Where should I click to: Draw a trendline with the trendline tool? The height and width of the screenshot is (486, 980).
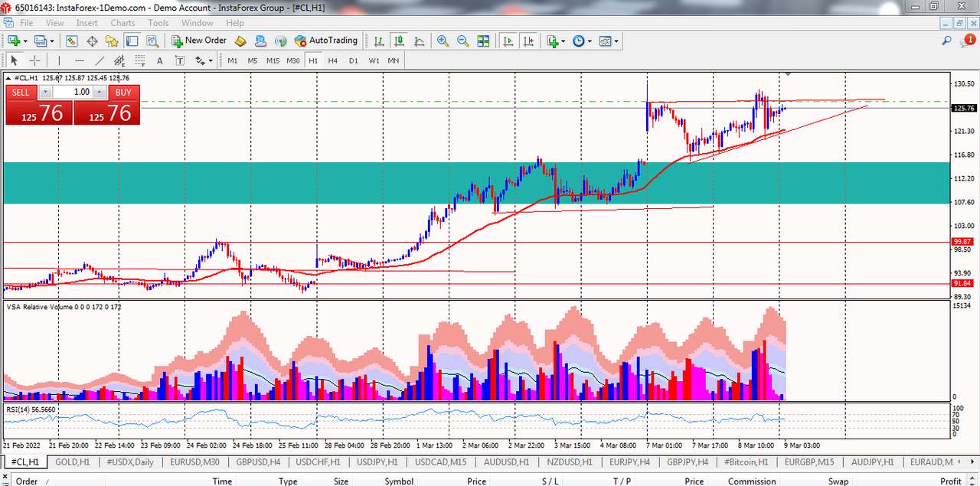click(100, 60)
